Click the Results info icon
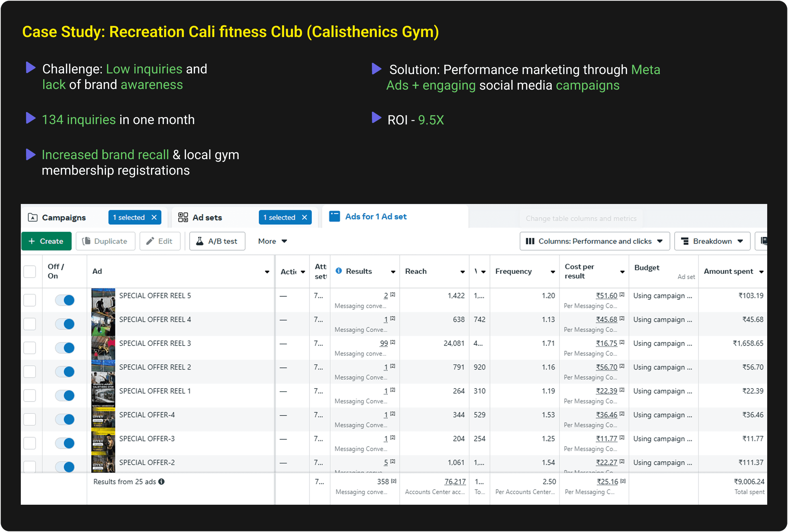The width and height of the screenshot is (788, 532). tap(338, 271)
